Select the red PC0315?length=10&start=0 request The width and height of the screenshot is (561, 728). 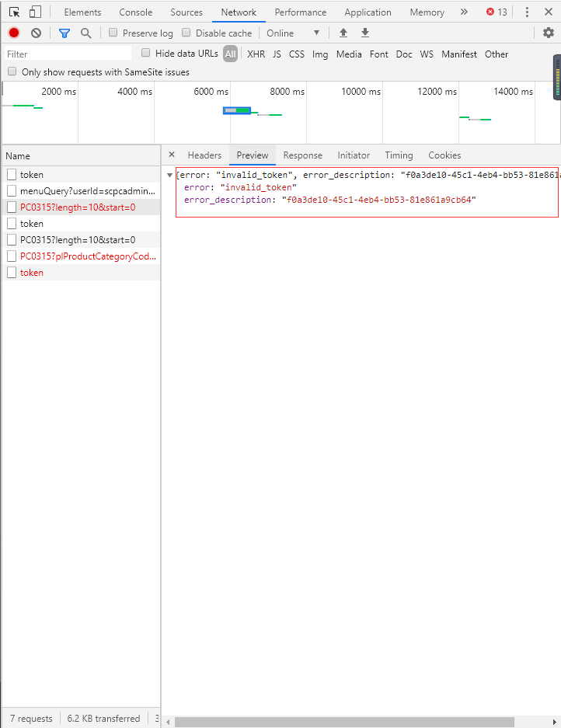pyautogui.click(x=82, y=207)
